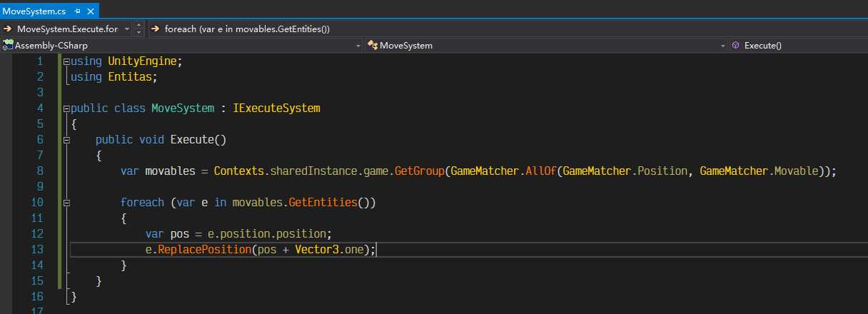Open the MoveSystem class dropdown
Viewport: 868px width, 314px height.
546,45
